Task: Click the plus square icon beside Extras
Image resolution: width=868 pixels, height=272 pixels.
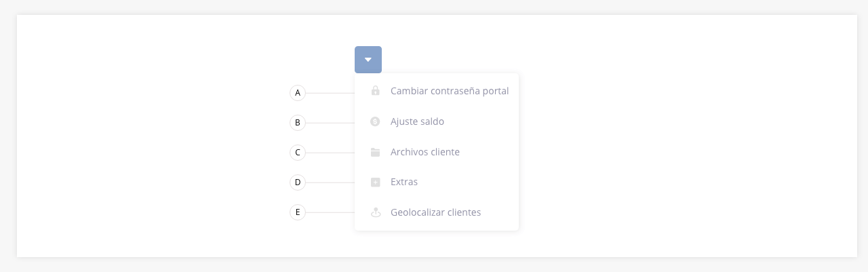Action: [375, 182]
